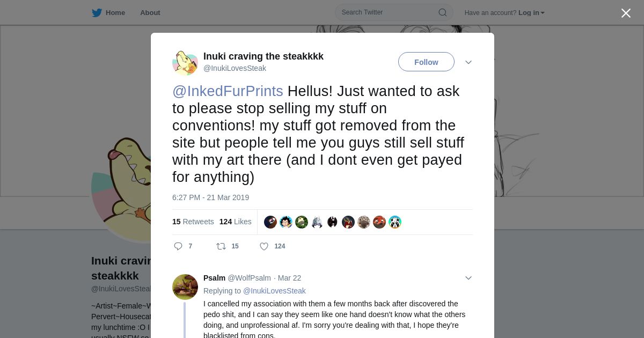Go to the About menu item

tap(150, 13)
